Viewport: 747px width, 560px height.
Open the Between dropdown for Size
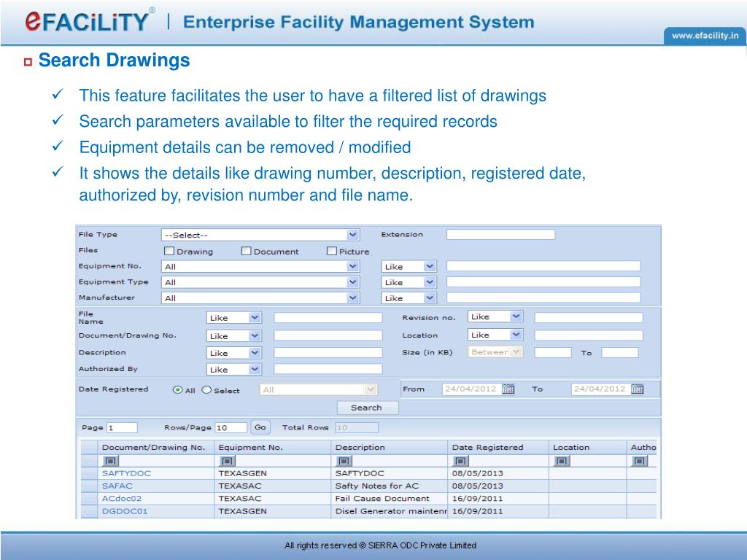point(495,352)
